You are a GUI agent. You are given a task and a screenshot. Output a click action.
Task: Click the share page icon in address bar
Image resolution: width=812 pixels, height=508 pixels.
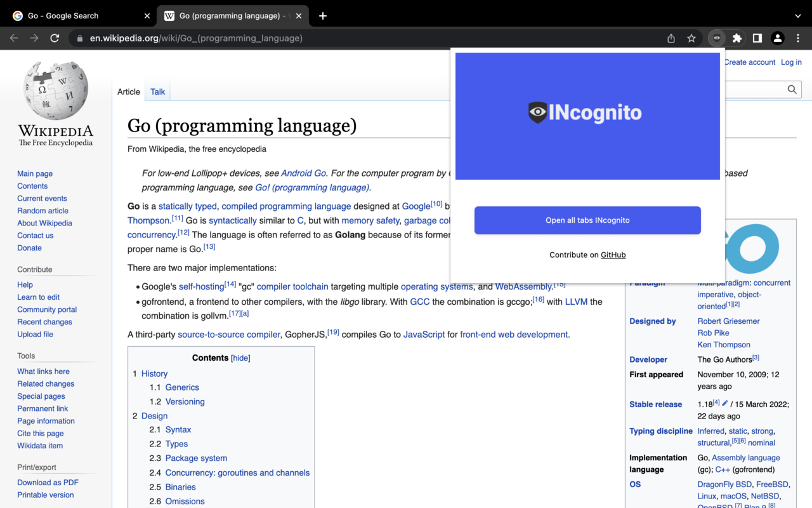[671, 38]
